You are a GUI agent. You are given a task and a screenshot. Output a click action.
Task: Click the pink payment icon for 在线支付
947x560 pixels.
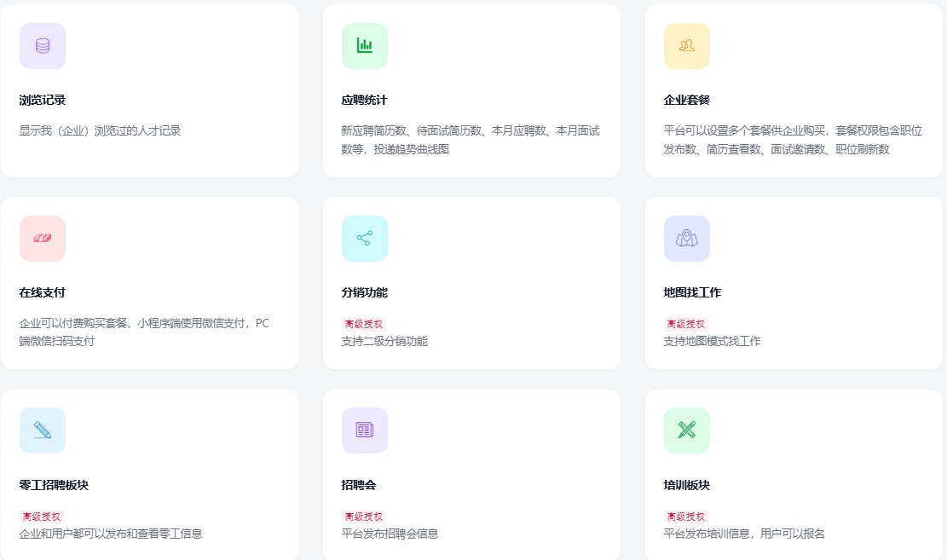tap(43, 239)
